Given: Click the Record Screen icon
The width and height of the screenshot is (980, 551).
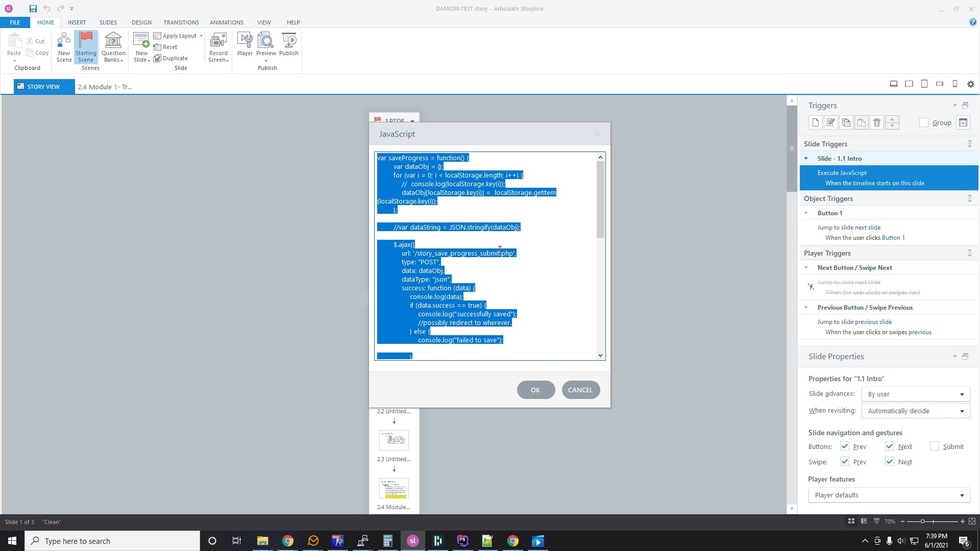Looking at the screenshot, I should pyautogui.click(x=218, y=47).
